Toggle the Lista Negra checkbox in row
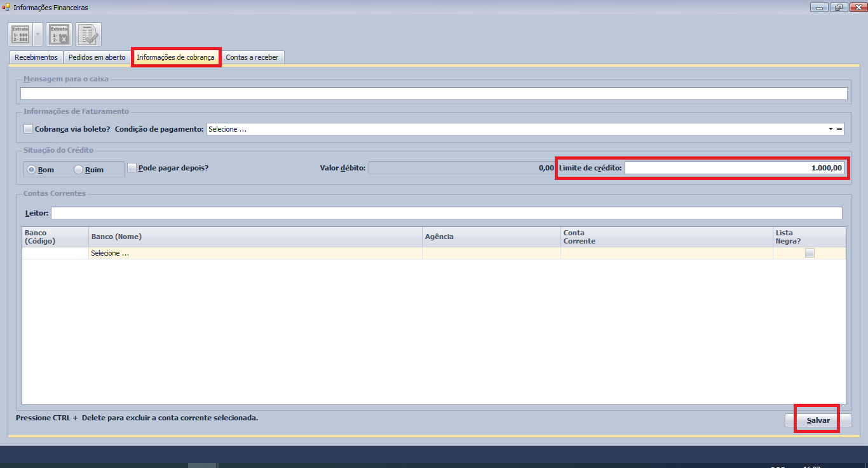Image resolution: width=868 pixels, height=468 pixels. coord(810,253)
